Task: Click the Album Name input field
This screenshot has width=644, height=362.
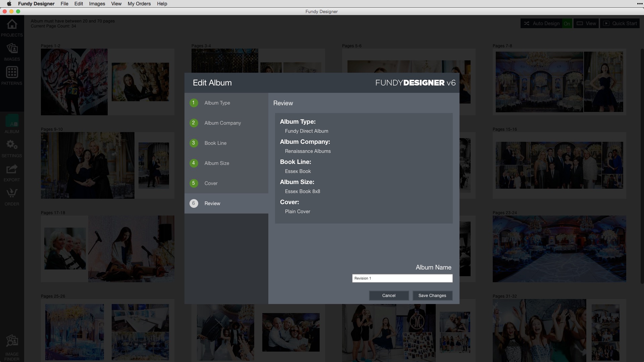Action: click(402, 278)
